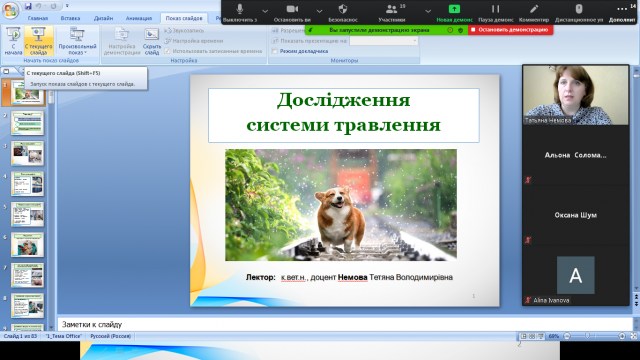
Task: Open Произвольный показ dropdown
Action: 77,41
